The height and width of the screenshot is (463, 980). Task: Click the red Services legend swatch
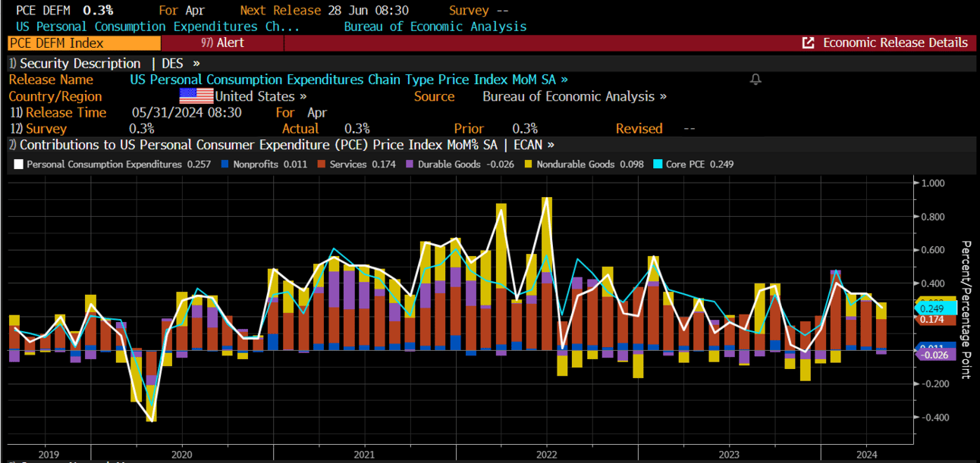point(322,164)
